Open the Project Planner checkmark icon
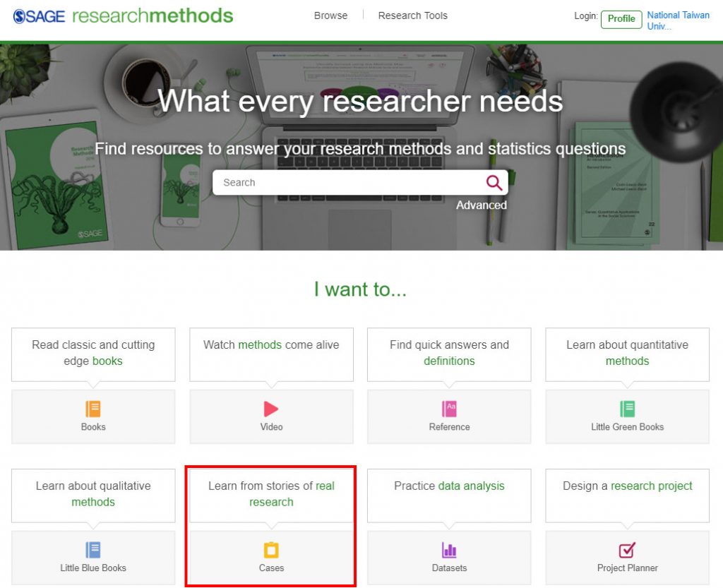 (x=627, y=550)
